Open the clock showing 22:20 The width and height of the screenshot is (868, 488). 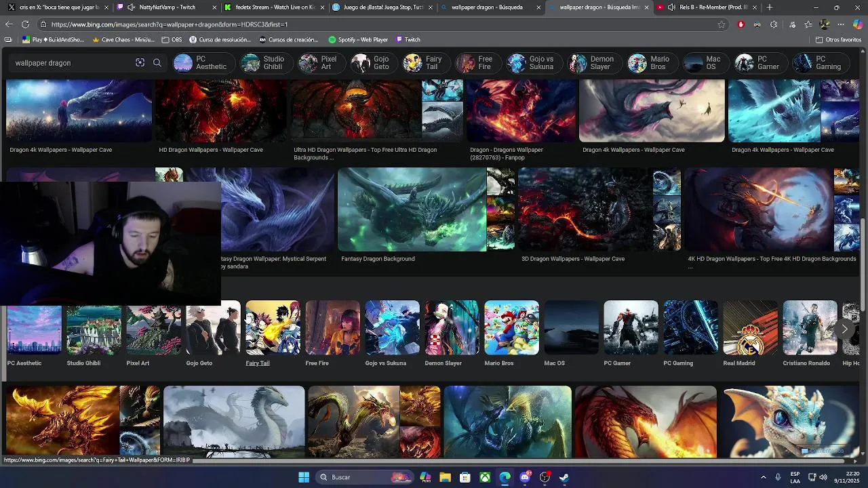tap(848, 477)
